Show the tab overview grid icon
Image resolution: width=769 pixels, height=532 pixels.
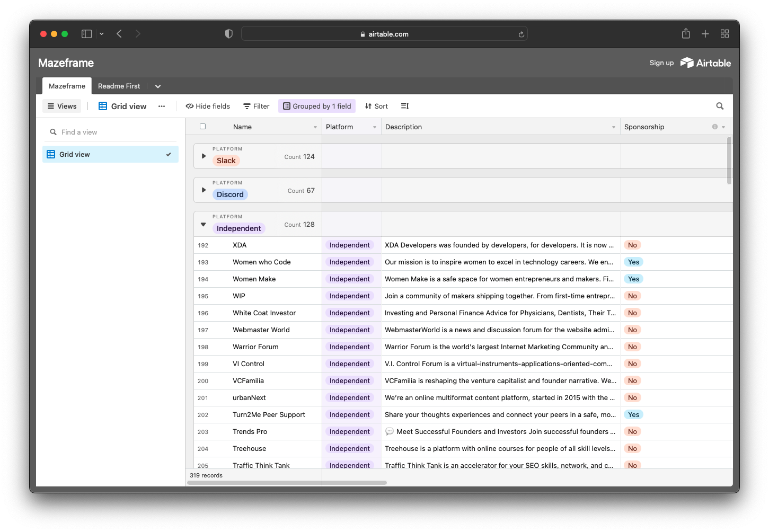tap(724, 34)
